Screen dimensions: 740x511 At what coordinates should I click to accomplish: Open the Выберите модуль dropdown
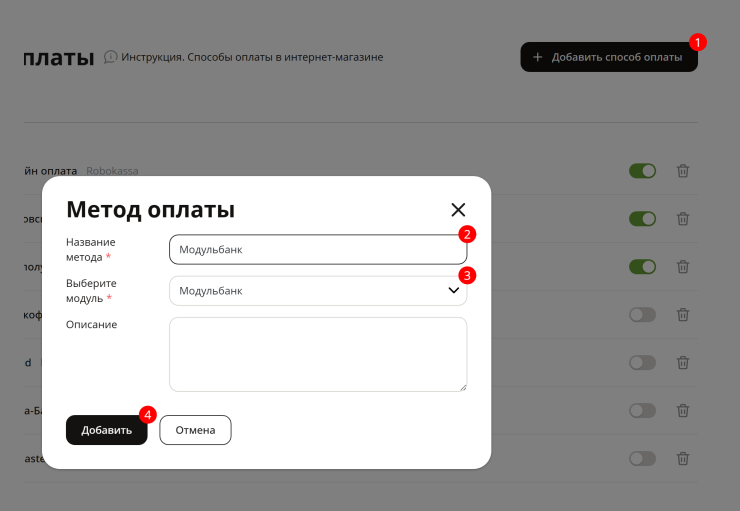click(x=318, y=291)
